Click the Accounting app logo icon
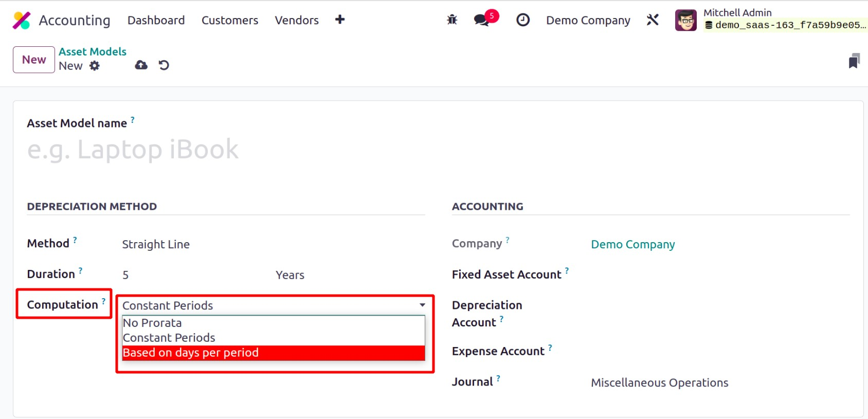This screenshot has width=868, height=419. point(22,20)
